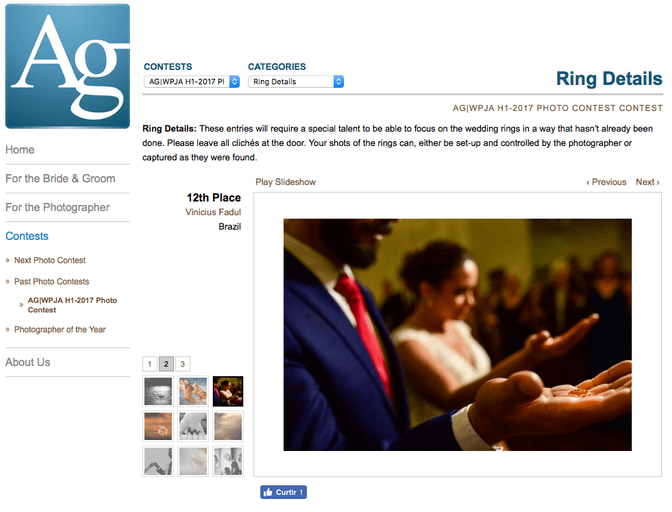Follow the Past Photo Contests link
The height and width of the screenshot is (512, 672).
coord(51,281)
